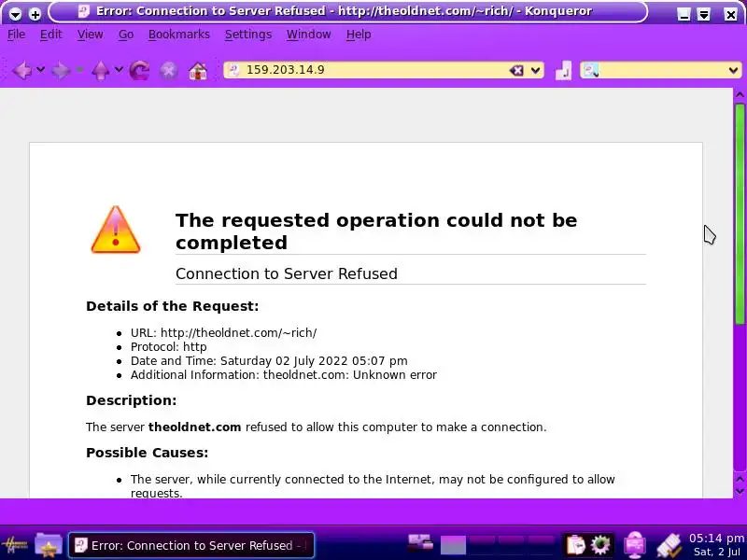Open the Forward history dropdown arrow
This screenshot has height=560, width=747.
pos(79,70)
